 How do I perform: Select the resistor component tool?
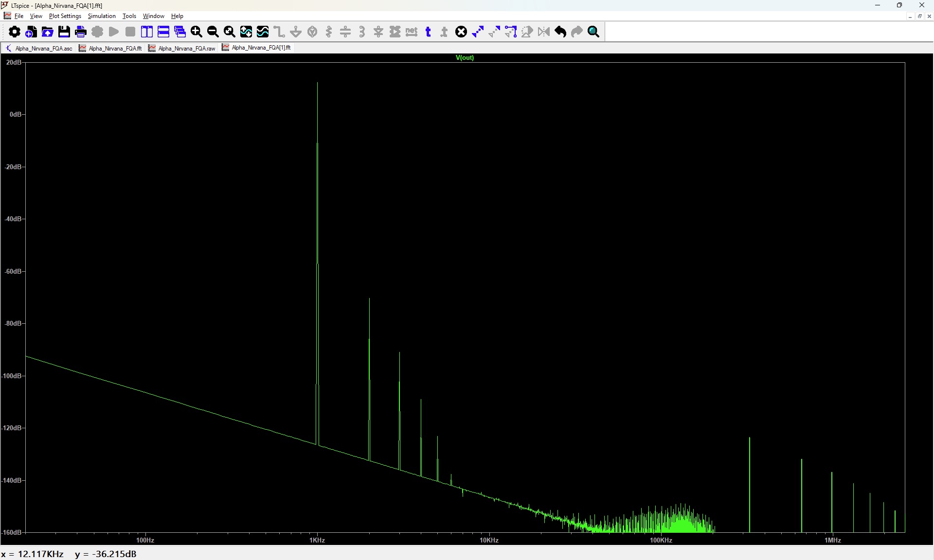329,32
